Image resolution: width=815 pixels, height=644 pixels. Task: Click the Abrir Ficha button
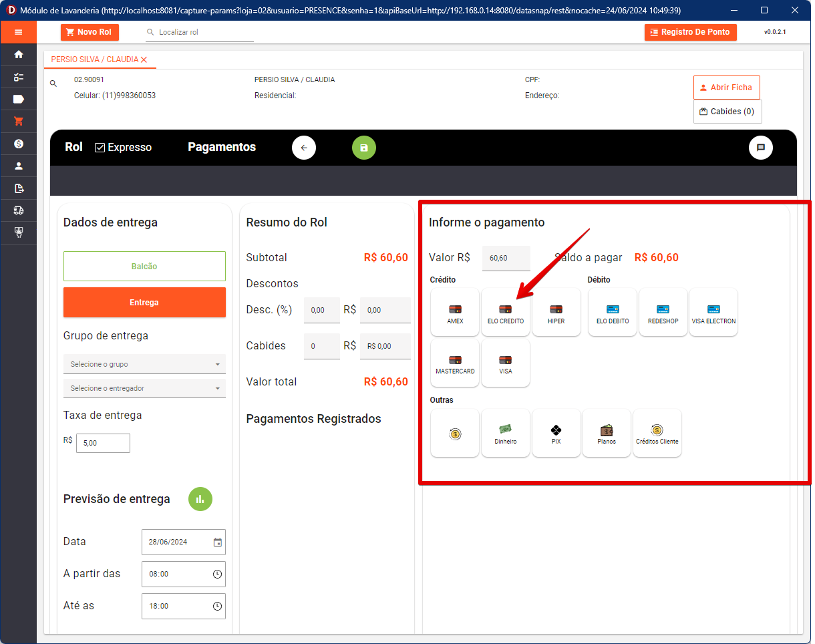click(x=726, y=88)
